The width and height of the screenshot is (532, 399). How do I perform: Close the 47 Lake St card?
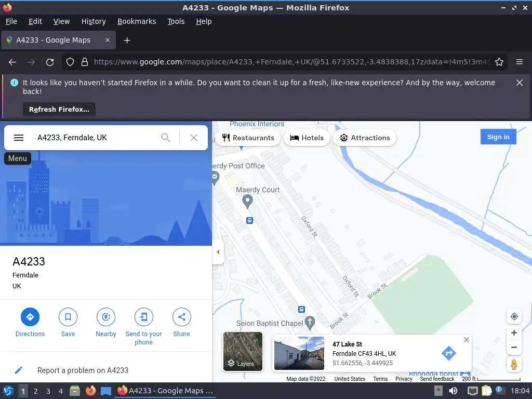click(467, 340)
